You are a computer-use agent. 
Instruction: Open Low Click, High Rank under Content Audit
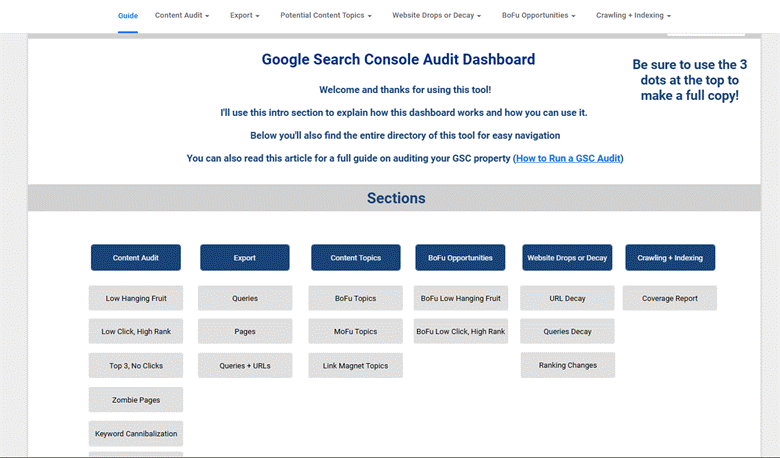[136, 331]
